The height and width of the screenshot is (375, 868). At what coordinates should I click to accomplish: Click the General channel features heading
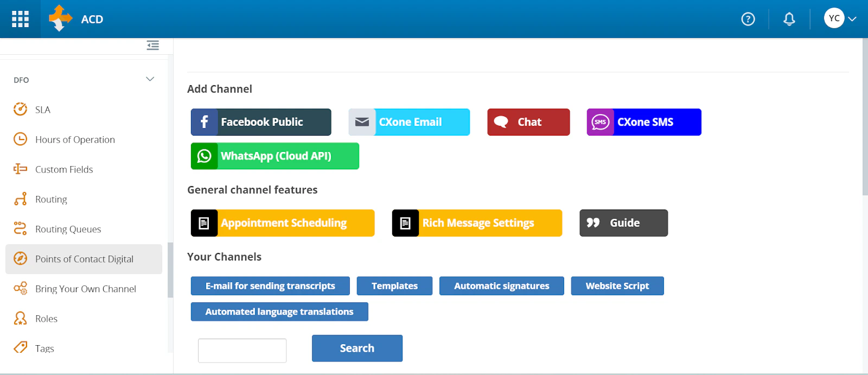pyautogui.click(x=252, y=190)
